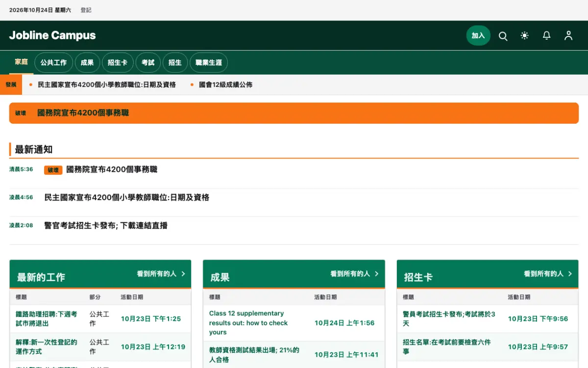The width and height of the screenshot is (588, 368).
Task: Click the 發展 ticker label
Action: (11, 85)
